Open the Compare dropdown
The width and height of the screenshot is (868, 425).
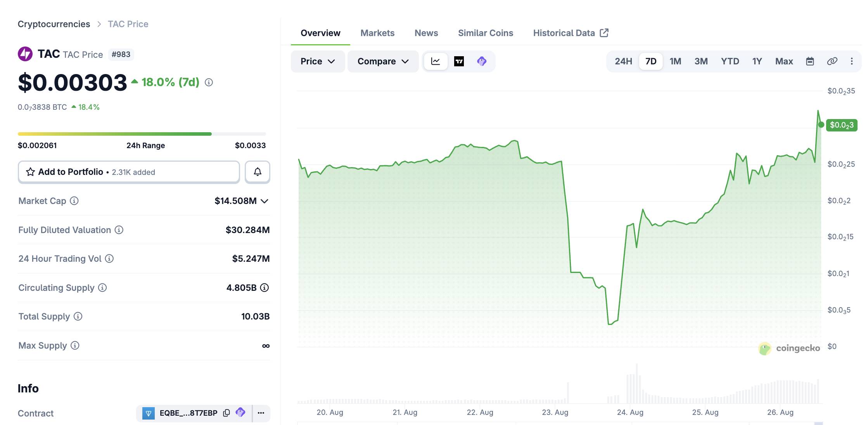[x=383, y=61]
